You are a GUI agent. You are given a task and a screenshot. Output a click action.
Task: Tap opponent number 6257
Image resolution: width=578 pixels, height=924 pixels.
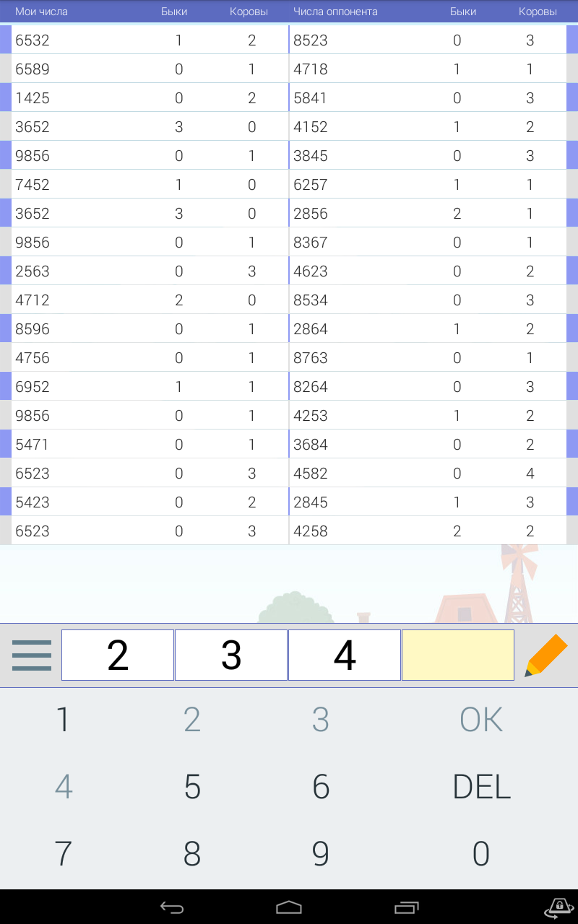coord(311,185)
